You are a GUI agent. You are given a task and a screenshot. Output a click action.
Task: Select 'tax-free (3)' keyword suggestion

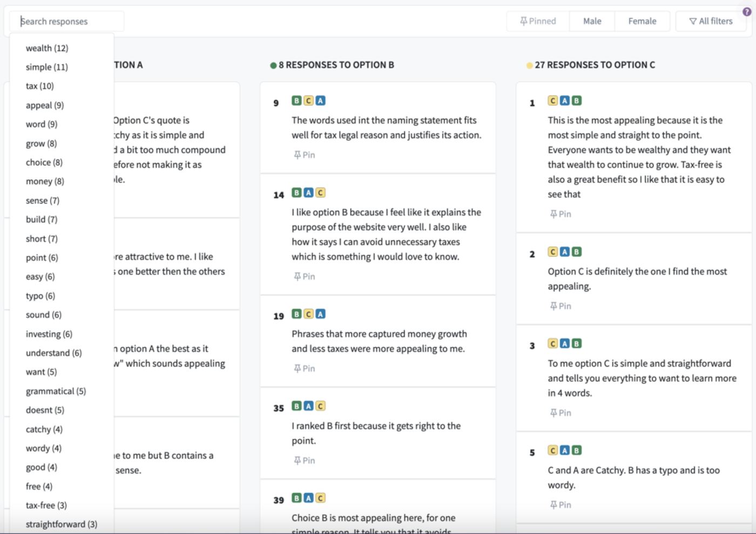point(46,505)
